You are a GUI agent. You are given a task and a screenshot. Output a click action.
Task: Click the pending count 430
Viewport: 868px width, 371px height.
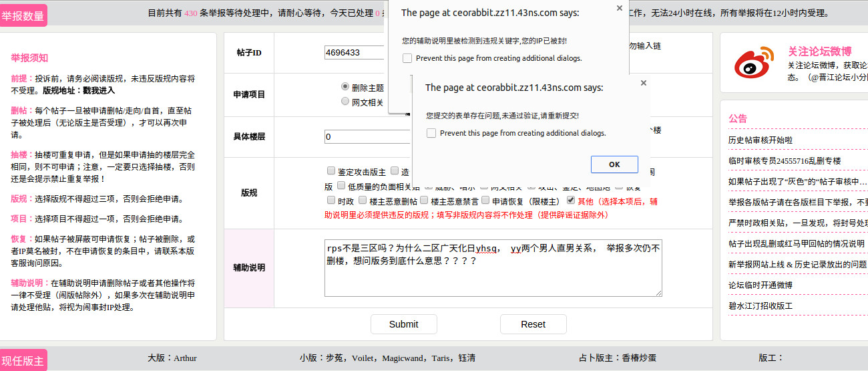[191, 13]
